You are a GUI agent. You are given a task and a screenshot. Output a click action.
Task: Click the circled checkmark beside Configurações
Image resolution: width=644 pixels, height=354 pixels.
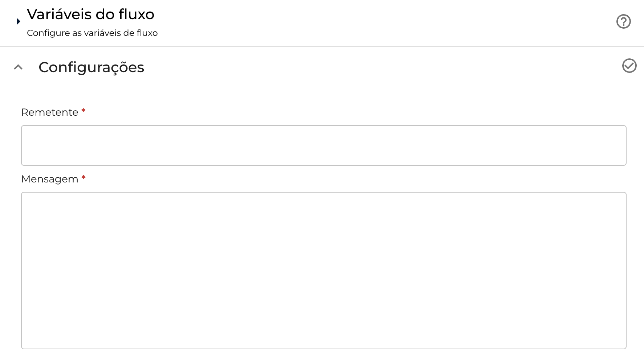(629, 66)
